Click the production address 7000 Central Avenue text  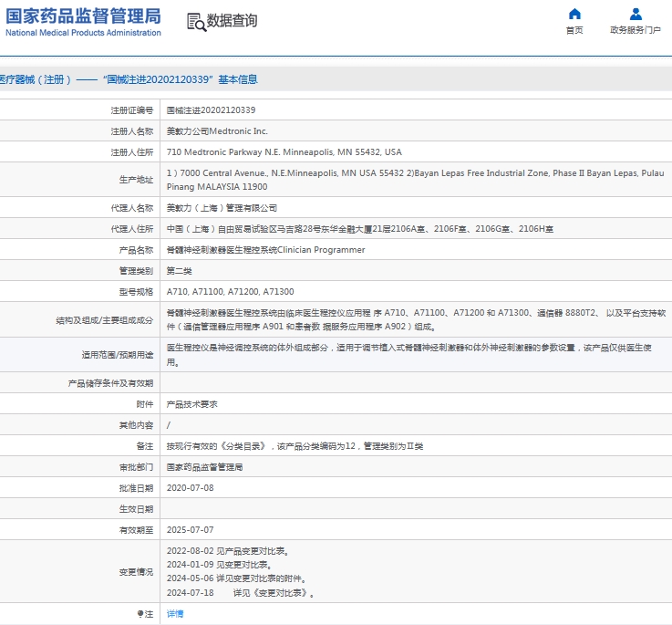click(415, 180)
